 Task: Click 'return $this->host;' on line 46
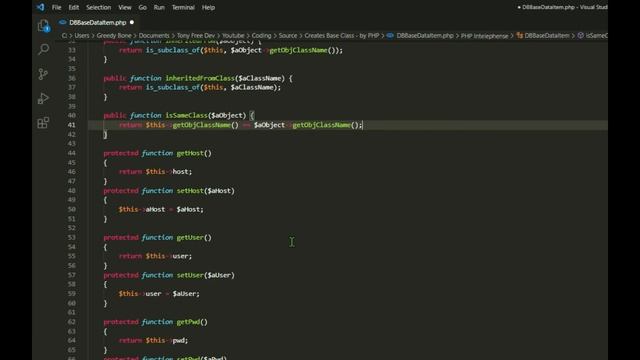point(155,172)
